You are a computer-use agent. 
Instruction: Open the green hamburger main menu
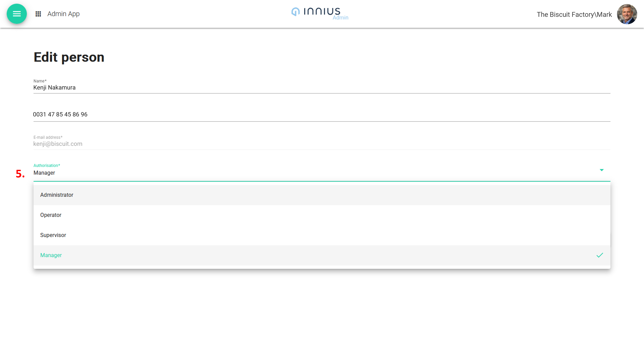pos(17,14)
